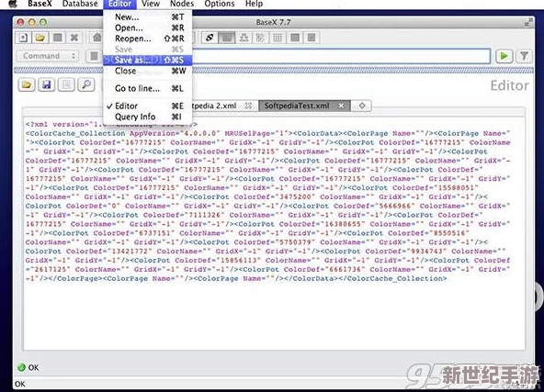Screen dimensions: 544x392
Task: Create a new database with toolbar icon
Action: (23, 38)
